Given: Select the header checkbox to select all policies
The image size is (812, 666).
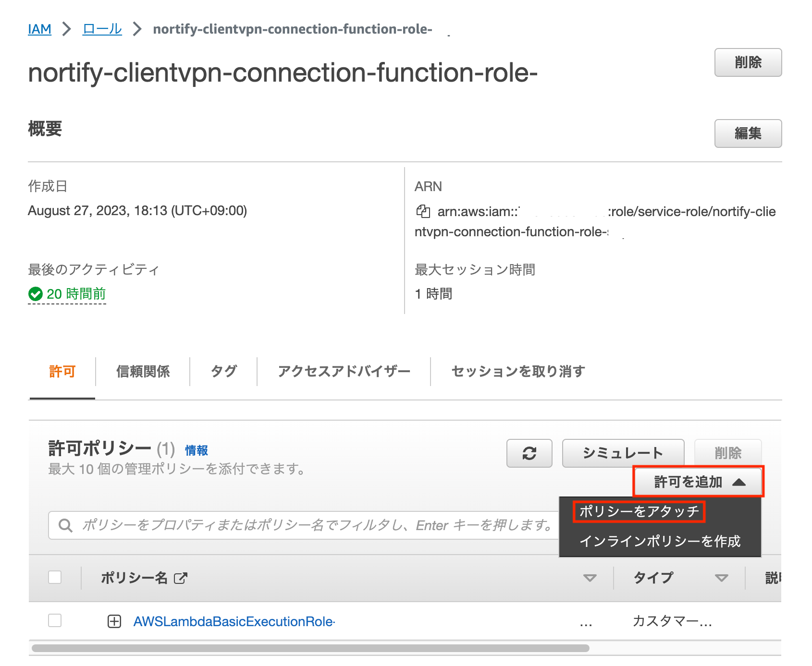Looking at the screenshot, I should point(54,578).
